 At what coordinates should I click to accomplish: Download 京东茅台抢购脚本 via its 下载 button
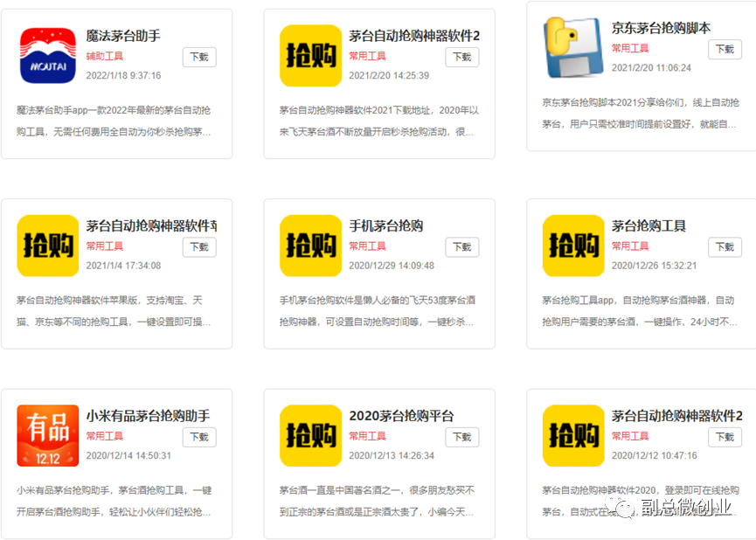point(725,49)
